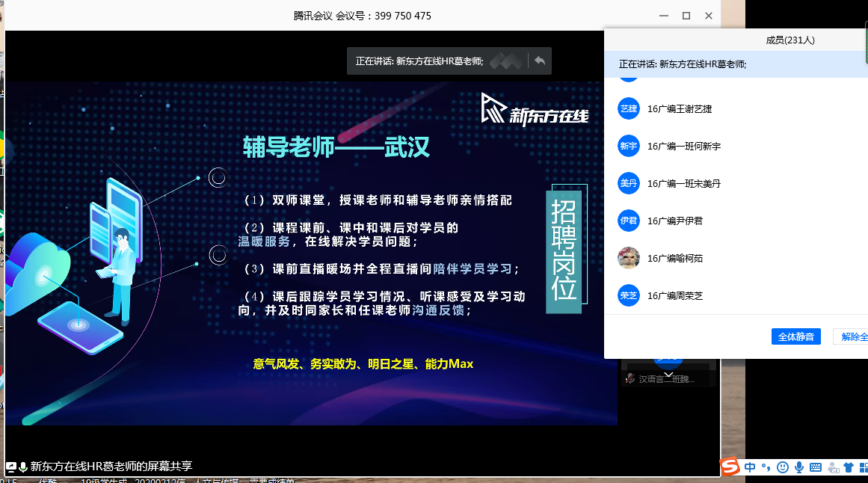
Task: Minimize the 腾讯会议 window
Action: (x=664, y=16)
